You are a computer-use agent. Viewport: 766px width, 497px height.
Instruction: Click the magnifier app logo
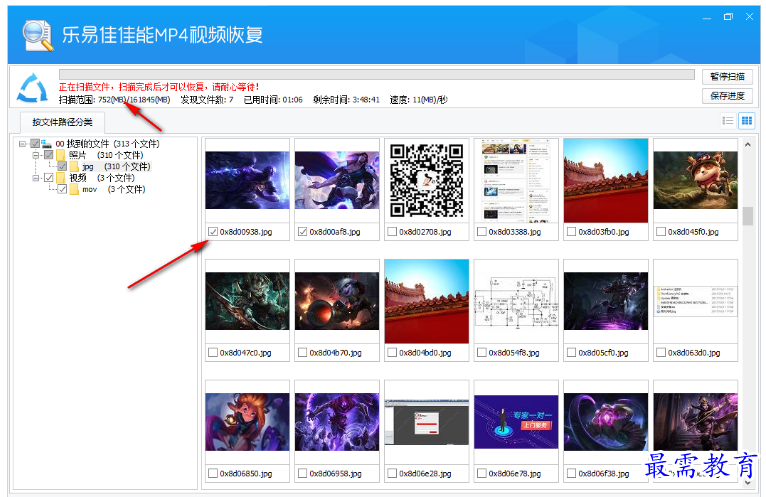(x=38, y=35)
